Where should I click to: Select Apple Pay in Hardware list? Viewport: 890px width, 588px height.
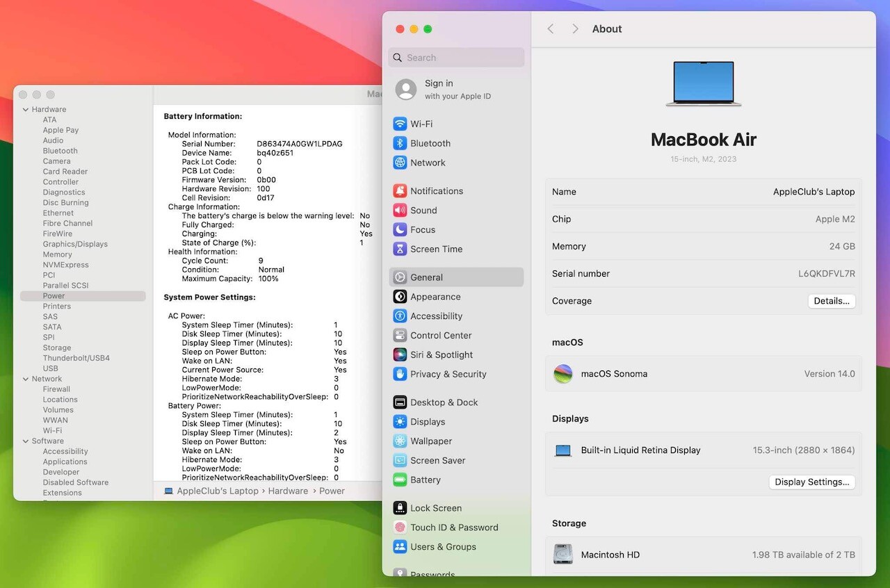tap(60, 130)
